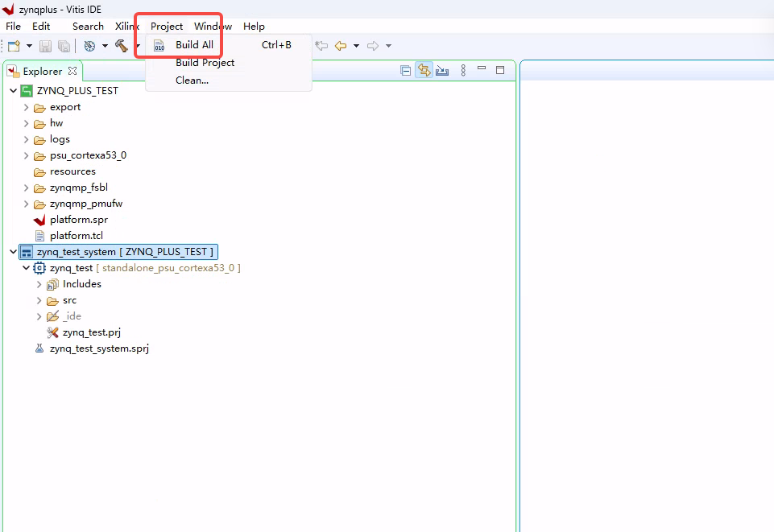Expand the zynqmp_pmufw folder
Screen dimensions: 774x532
[26, 204]
